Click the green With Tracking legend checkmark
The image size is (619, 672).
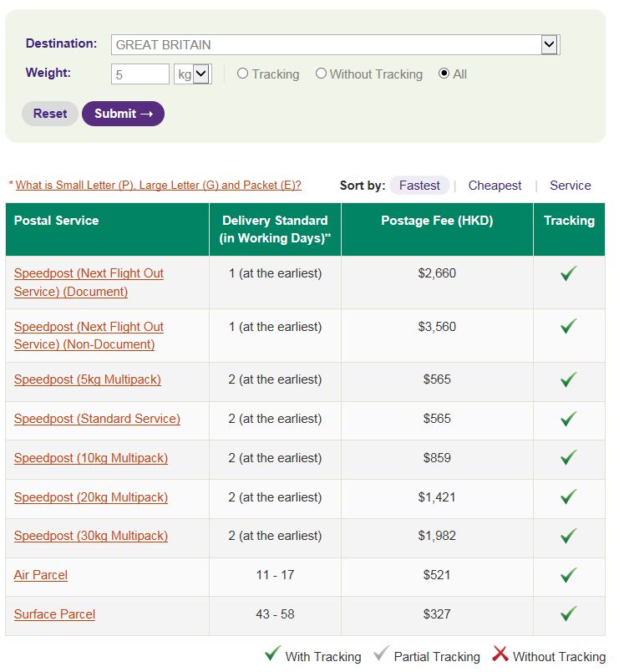click(272, 654)
